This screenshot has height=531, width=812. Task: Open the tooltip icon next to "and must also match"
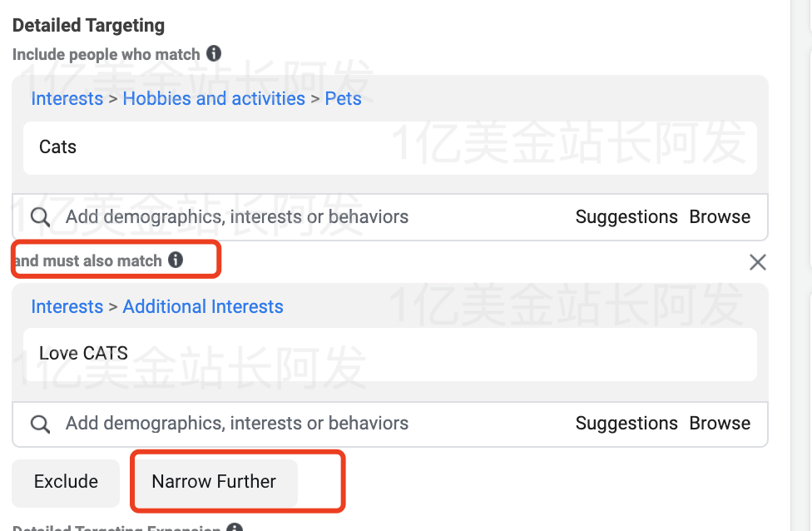coord(175,260)
